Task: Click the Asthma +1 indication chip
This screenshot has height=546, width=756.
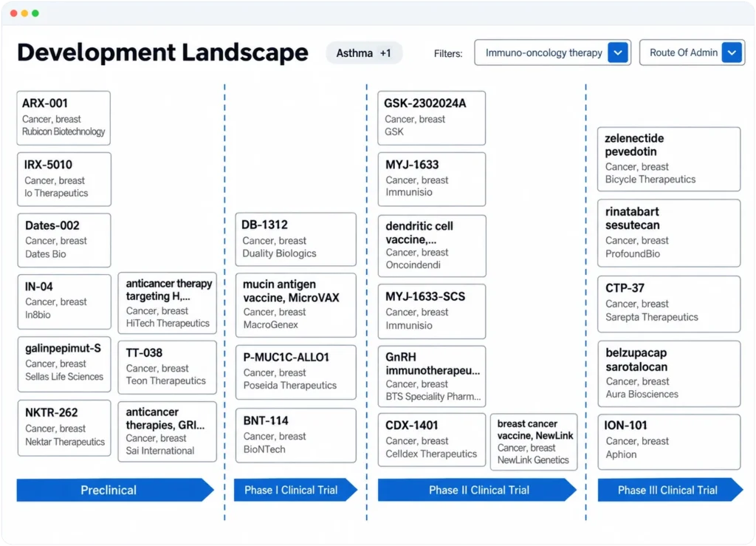Action: (363, 53)
